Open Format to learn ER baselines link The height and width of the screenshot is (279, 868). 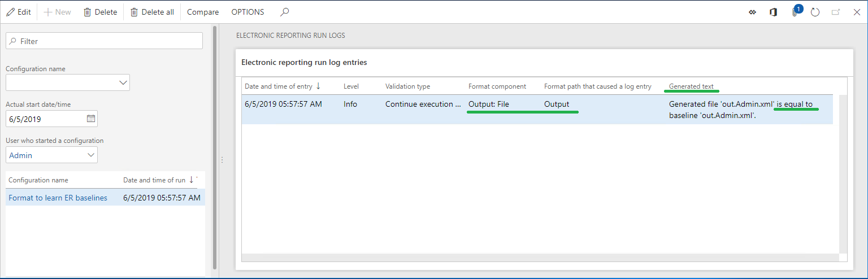tap(58, 198)
